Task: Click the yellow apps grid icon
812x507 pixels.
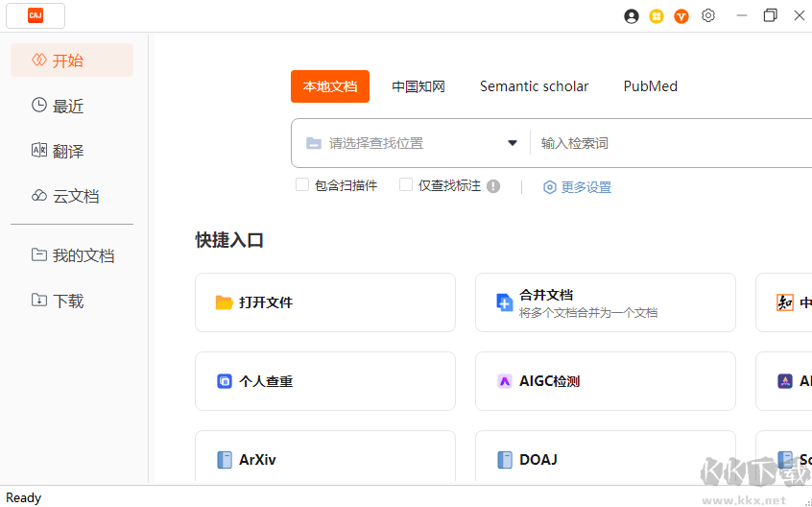Action: pos(657,16)
